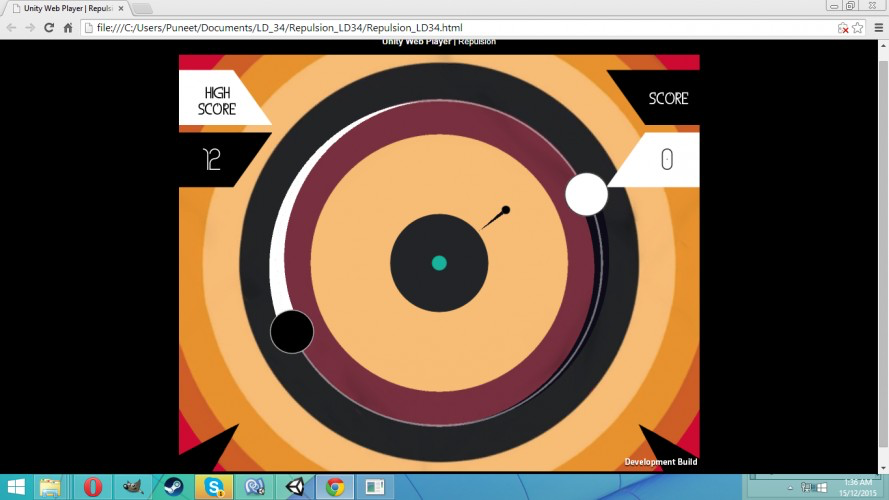Click the Windows flag icon in system tray

pos(820,488)
